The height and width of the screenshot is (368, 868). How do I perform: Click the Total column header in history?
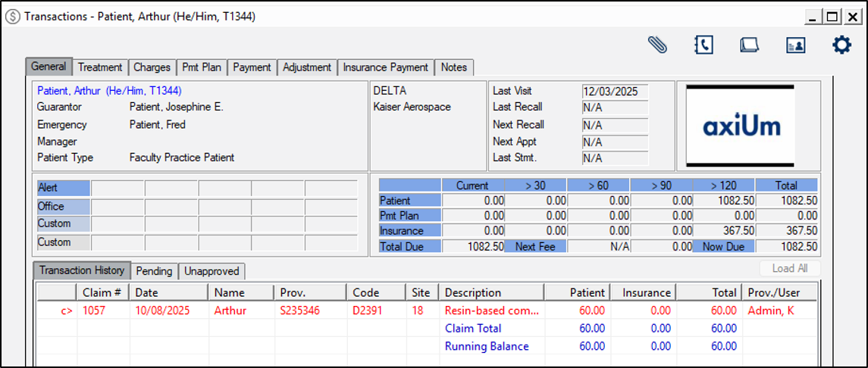tap(709, 292)
